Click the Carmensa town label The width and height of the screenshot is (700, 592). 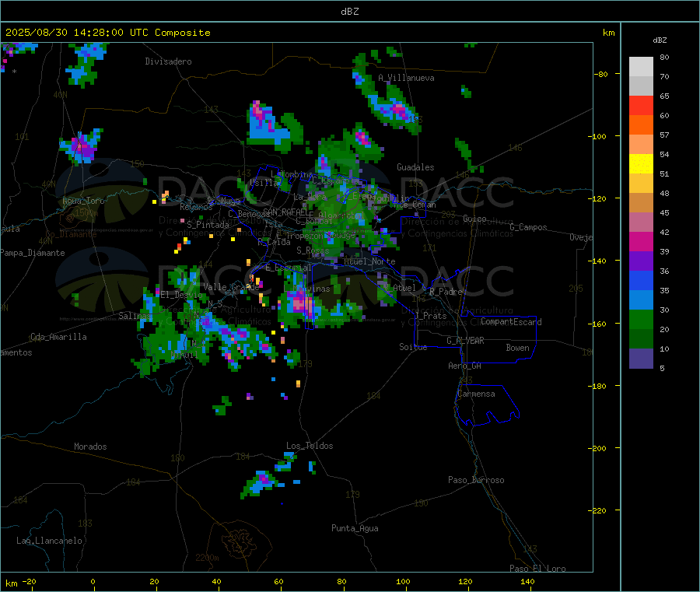tap(476, 394)
